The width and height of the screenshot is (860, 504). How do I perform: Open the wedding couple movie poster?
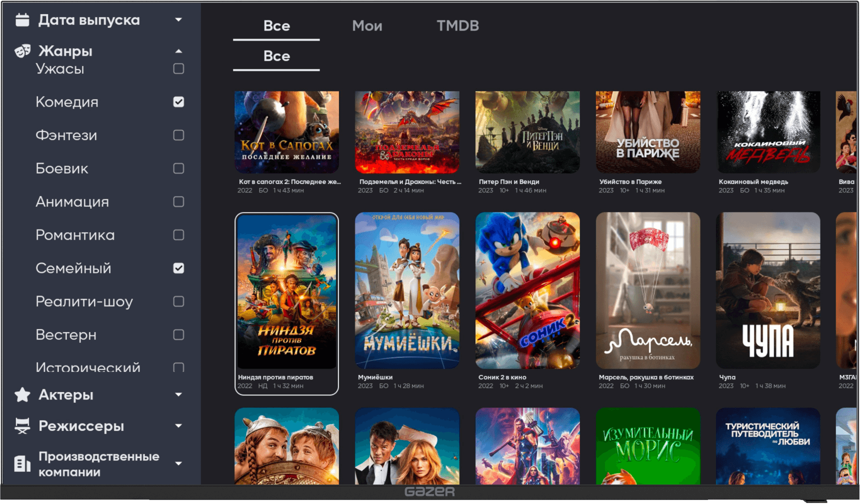tap(407, 446)
